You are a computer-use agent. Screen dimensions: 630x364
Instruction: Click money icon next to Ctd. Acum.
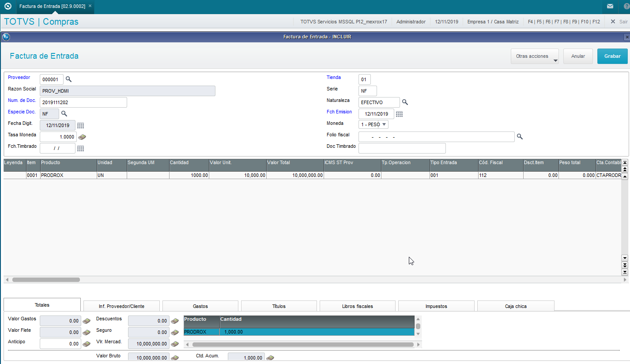[270, 358]
